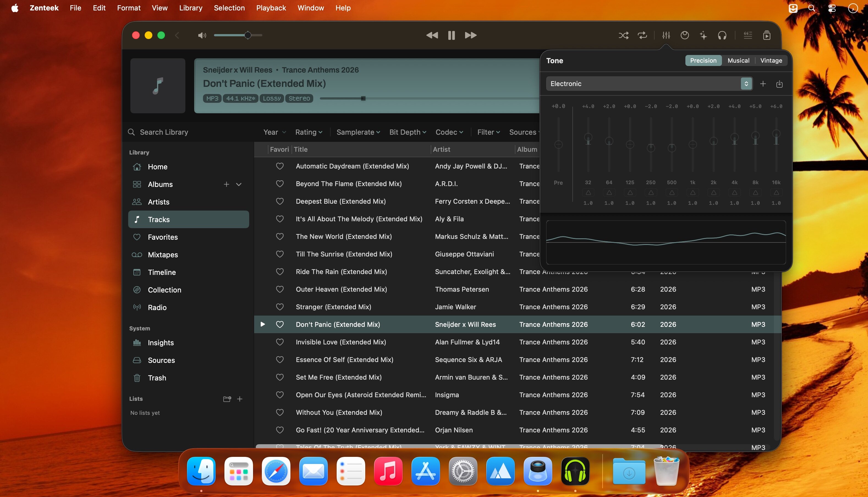The image size is (868, 497).
Task: Click the sparkle effects icon in toolbar
Action: tap(704, 35)
